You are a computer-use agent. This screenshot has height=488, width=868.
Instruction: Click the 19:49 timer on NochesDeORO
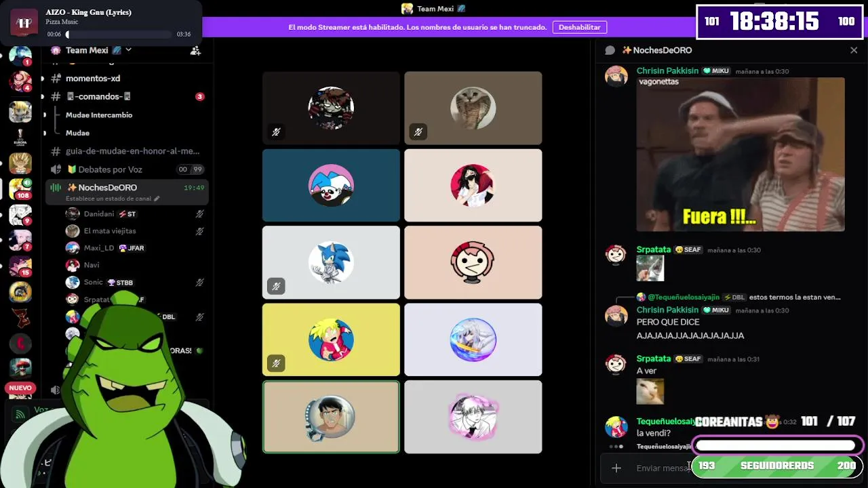click(194, 188)
